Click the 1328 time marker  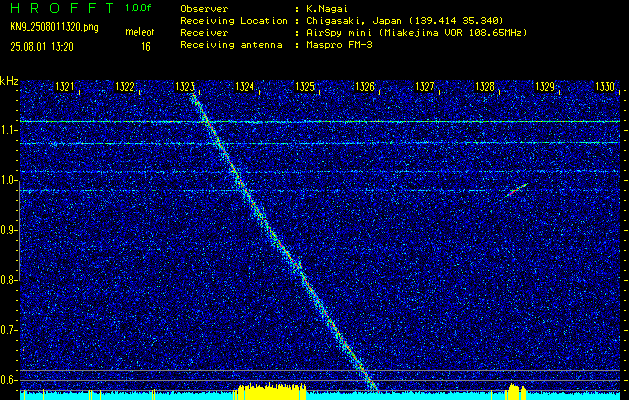(485, 87)
